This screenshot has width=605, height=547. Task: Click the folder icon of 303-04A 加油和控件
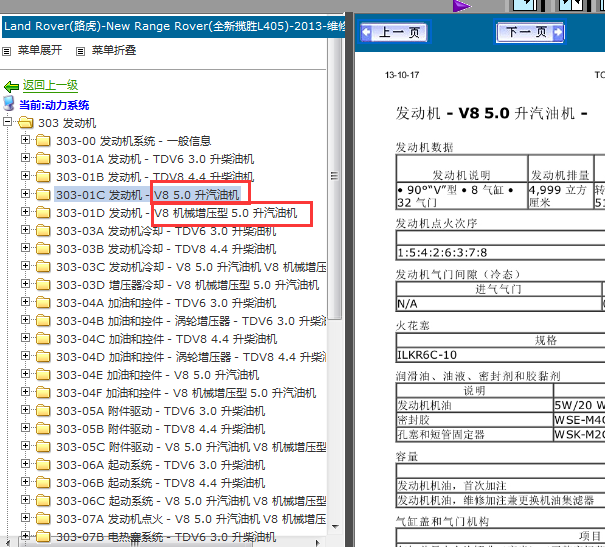[x=43, y=303]
